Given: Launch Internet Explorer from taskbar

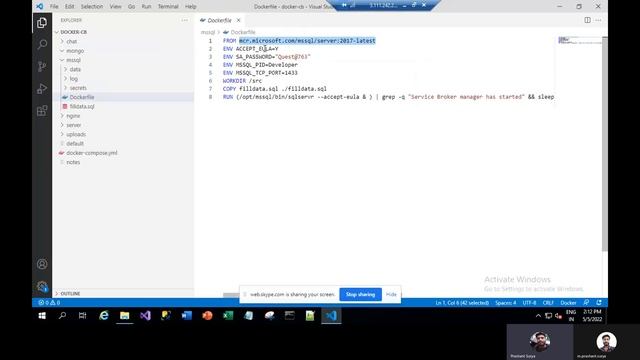Looking at the screenshot, I should [x=104, y=316].
